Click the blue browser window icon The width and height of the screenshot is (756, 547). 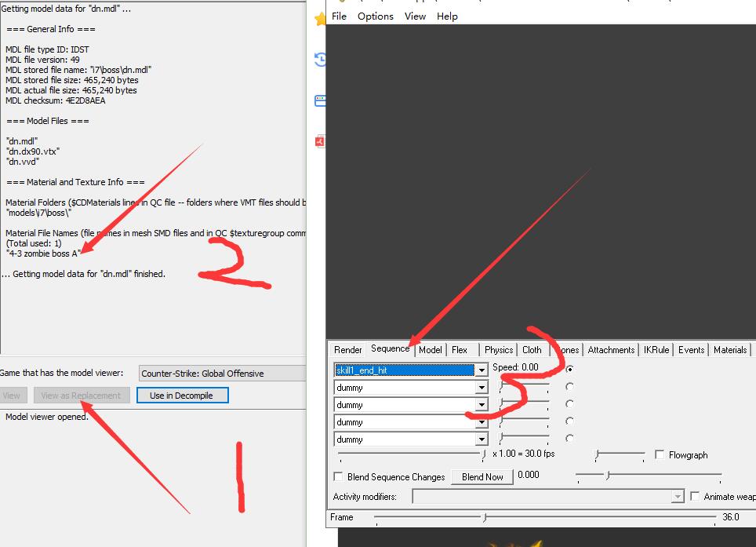319,100
